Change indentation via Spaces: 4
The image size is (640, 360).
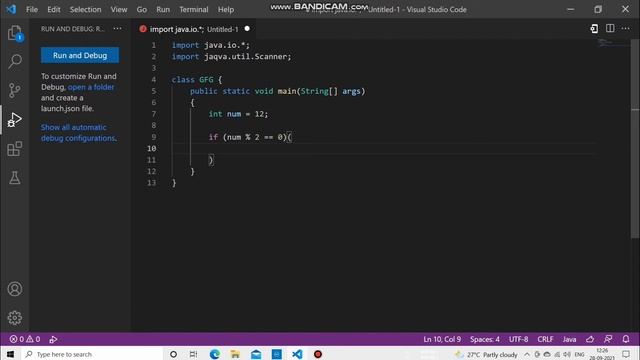484,339
